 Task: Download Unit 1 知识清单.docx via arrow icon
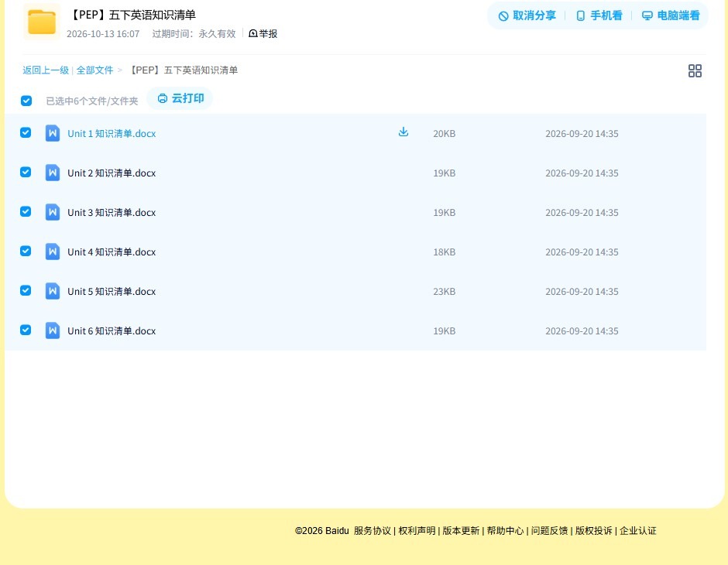pyautogui.click(x=403, y=132)
